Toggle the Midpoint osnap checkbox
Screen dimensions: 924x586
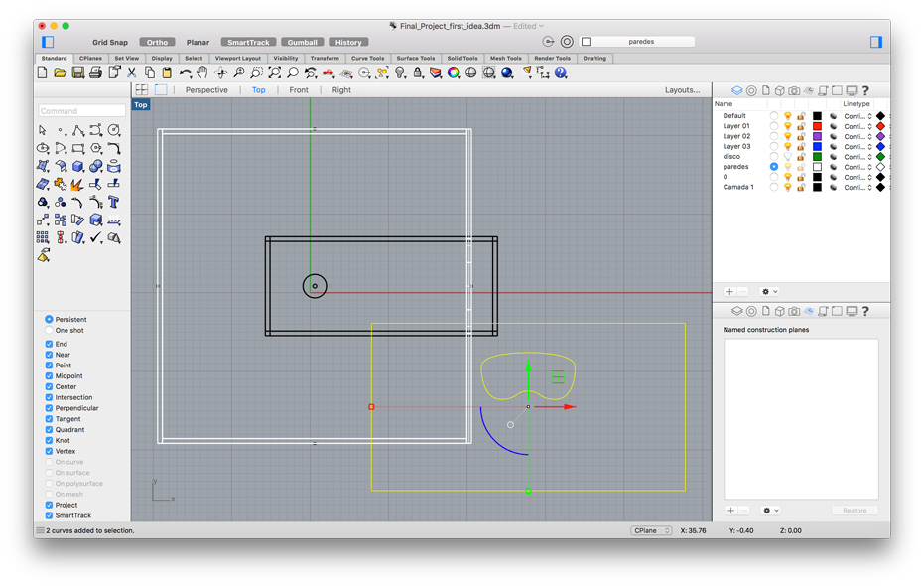49,376
